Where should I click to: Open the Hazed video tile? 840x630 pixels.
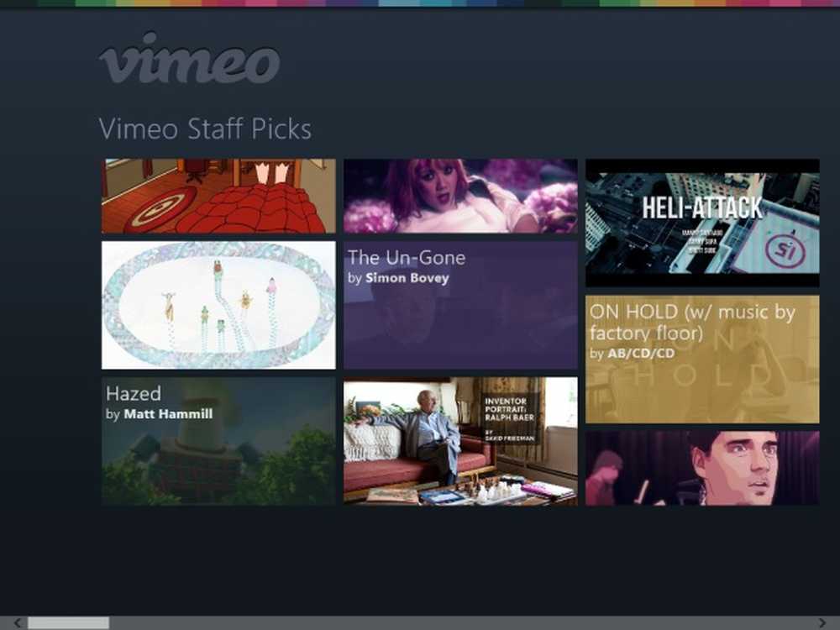click(x=218, y=441)
